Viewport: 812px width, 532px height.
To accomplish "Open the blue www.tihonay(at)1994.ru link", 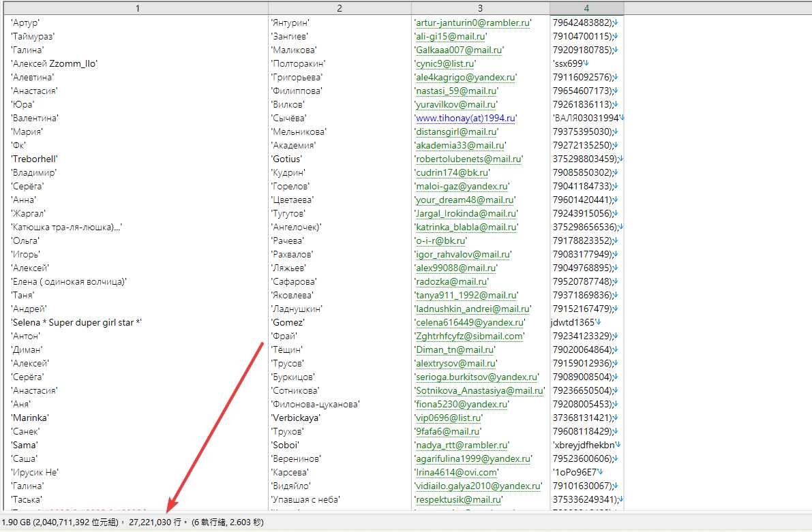I will tap(466, 118).
